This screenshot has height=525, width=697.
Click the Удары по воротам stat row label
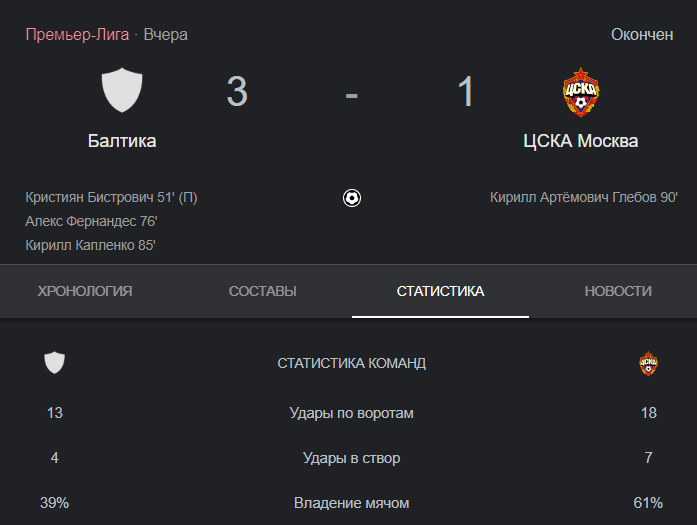tap(352, 413)
